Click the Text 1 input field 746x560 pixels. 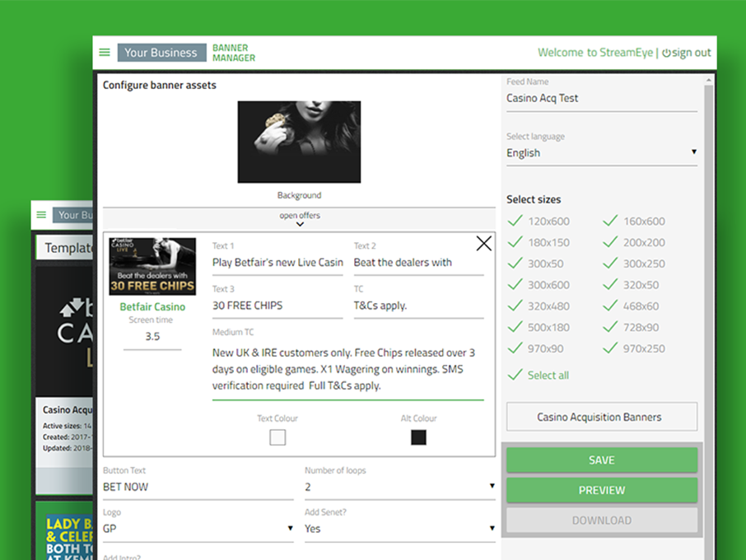(x=277, y=263)
